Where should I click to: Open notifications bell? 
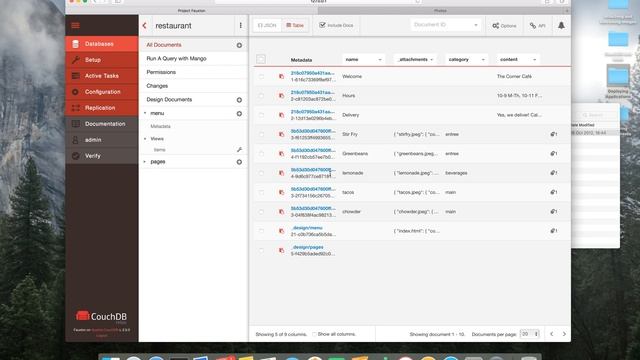tap(561, 25)
